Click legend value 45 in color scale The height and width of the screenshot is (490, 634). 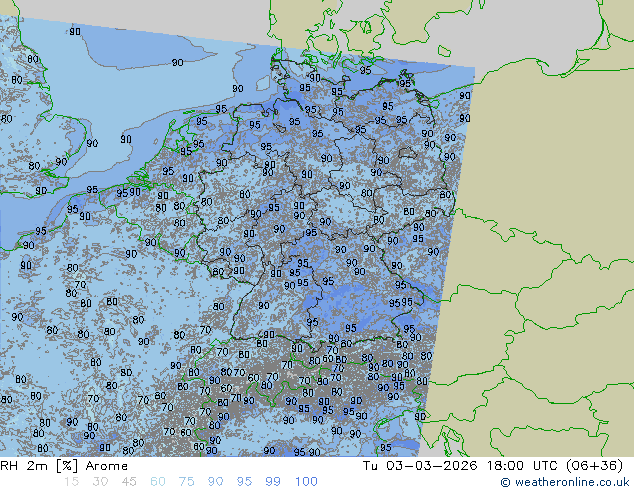[x=129, y=482]
